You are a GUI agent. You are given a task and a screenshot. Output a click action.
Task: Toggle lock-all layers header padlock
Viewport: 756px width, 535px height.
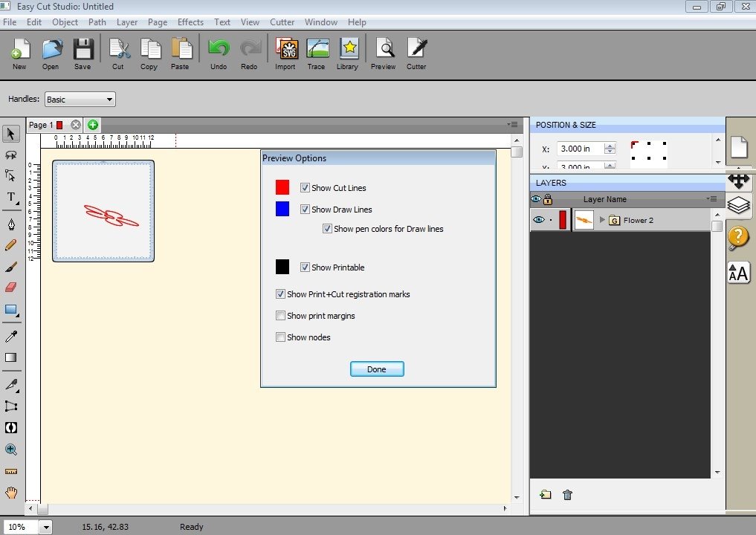(x=548, y=198)
